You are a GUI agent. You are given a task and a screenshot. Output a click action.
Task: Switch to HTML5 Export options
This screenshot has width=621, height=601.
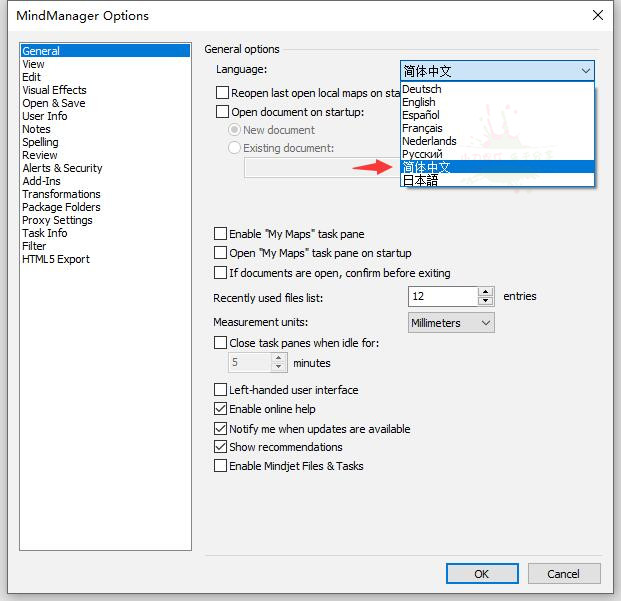tap(56, 259)
